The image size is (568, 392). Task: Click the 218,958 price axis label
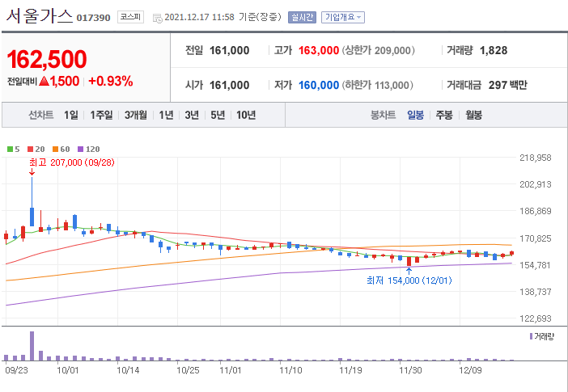(536, 158)
